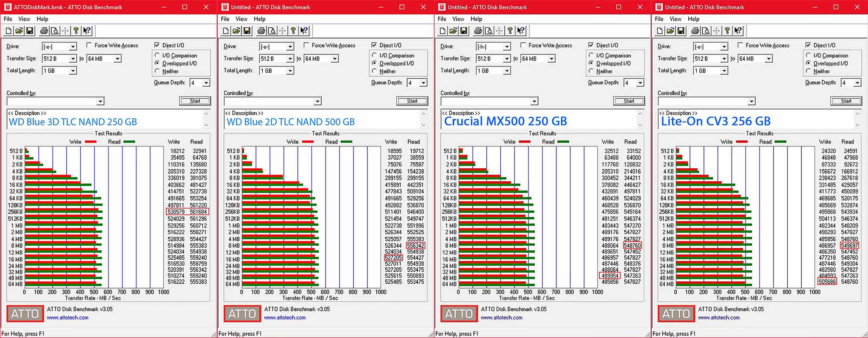Click Open folder icon in WD Blue 3D window
Viewport: 868px width, 338px height.
(19, 30)
